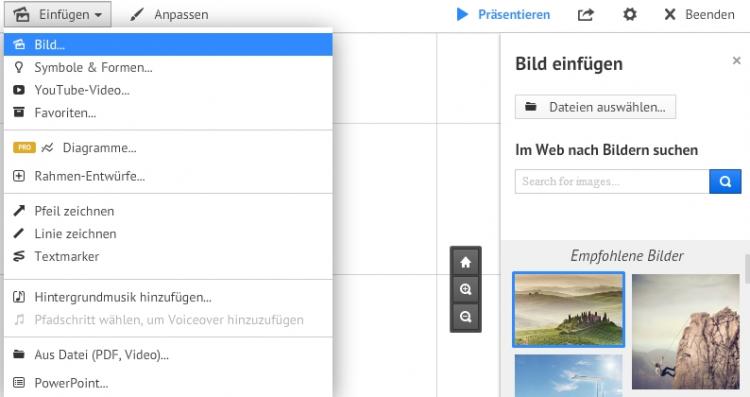Click the Favoriten archive box icon
Screen dimensions: 750x397
pos(19,112)
